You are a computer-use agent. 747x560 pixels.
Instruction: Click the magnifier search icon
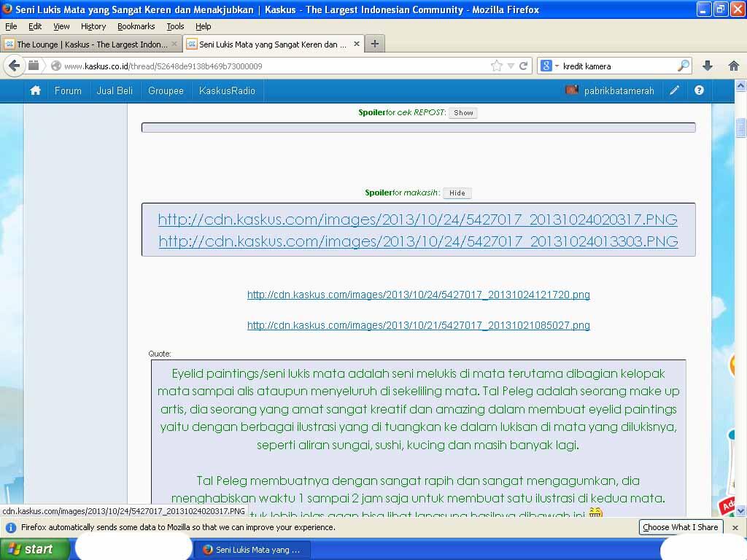(683, 66)
